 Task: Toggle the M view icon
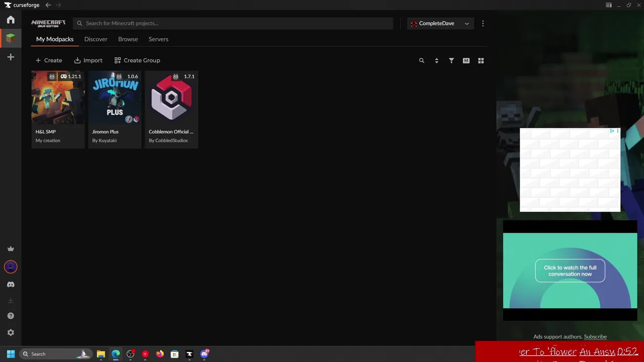466,60
